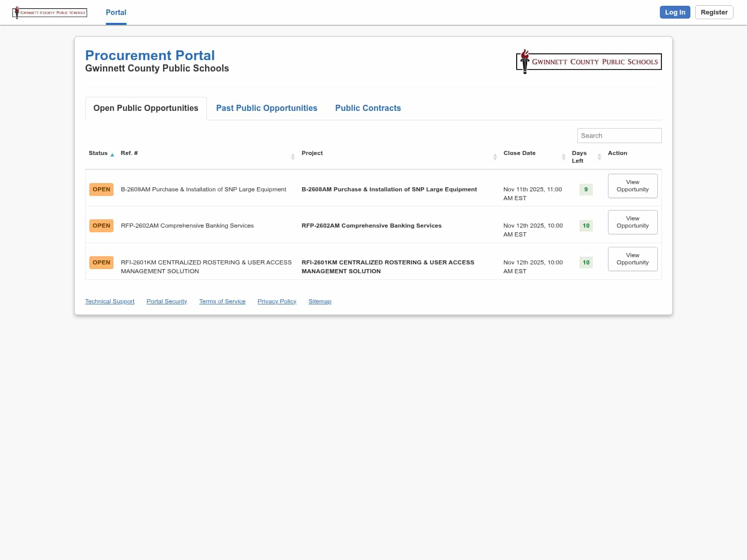Sort by Days Left column arrows
This screenshot has height=560, width=747.
[x=599, y=157]
